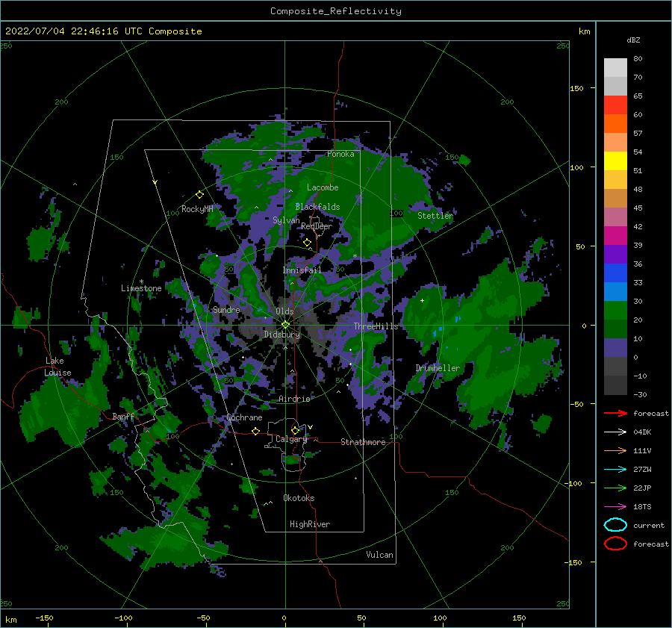Image resolution: width=672 pixels, height=628 pixels.
Task: Click the RockyMH label on map
Action: point(197,209)
